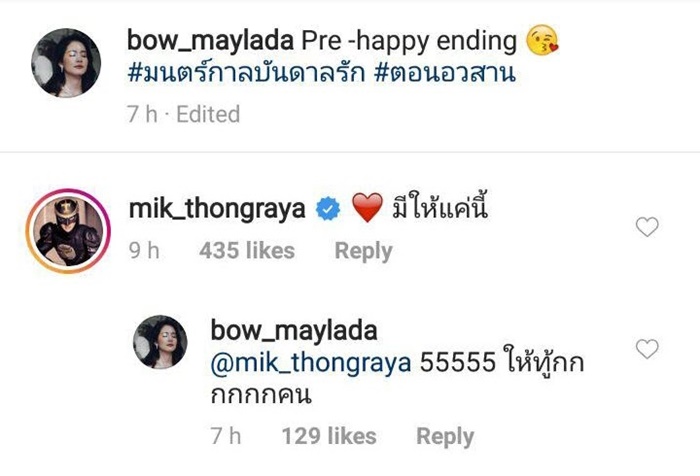
Task: Open bow_maylada's avatar in the reply
Action: pyautogui.click(x=160, y=342)
